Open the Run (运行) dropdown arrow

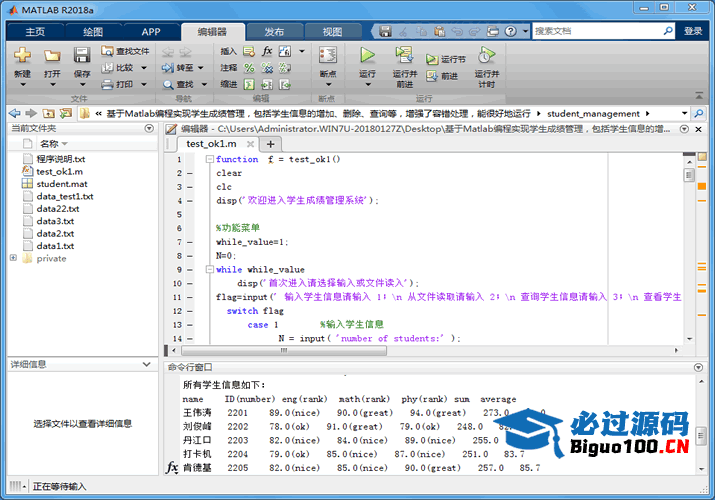point(368,84)
